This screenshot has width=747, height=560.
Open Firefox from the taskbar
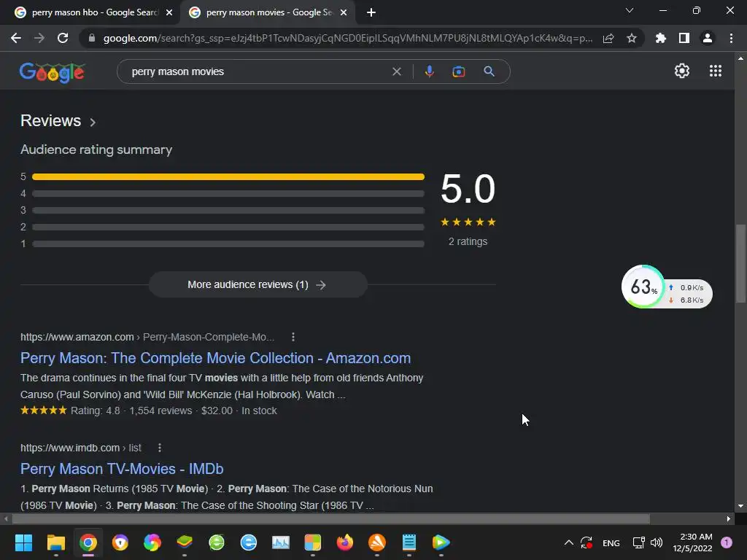click(345, 542)
